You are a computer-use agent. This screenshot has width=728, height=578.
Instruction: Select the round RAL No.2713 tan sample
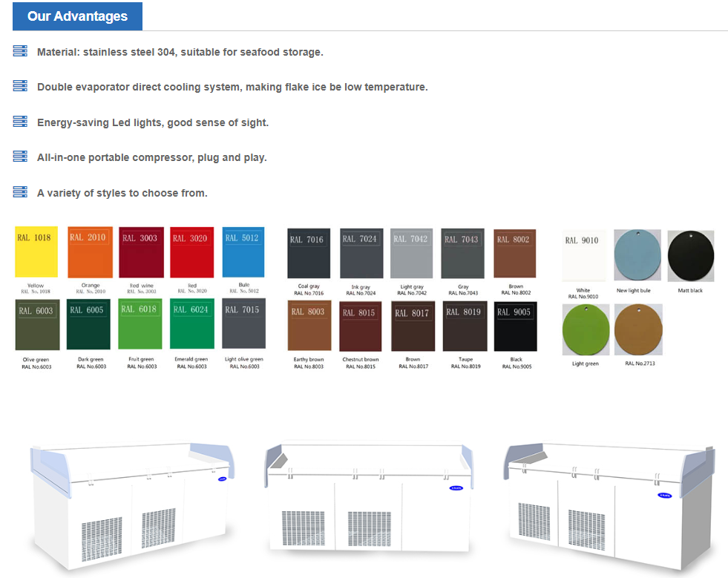point(638,329)
